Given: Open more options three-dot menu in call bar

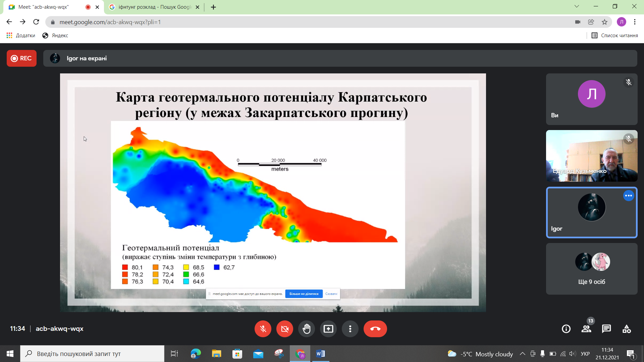Looking at the screenshot, I should (350, 329).
